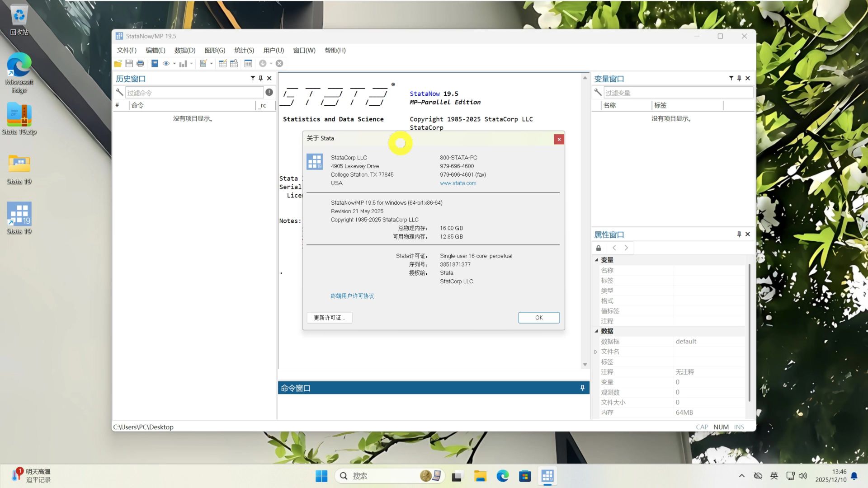Collapse the 变量 section in Properties
The image size is (868, 488).
pos(596,260)
